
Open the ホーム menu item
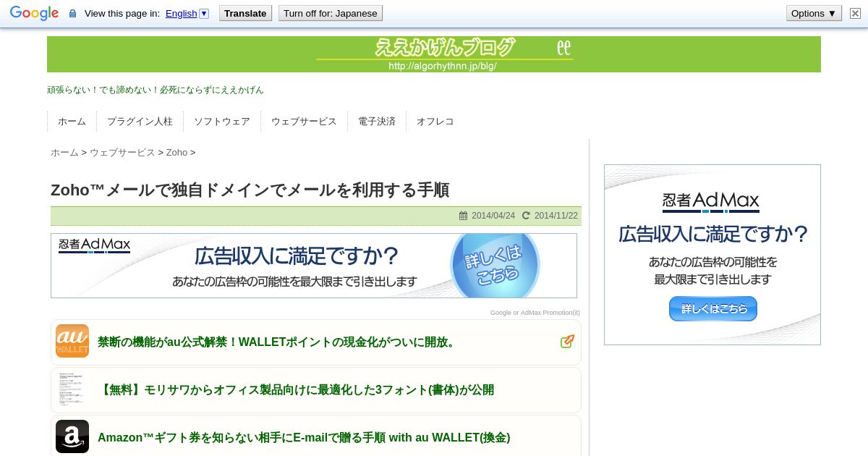pos(72,122)
